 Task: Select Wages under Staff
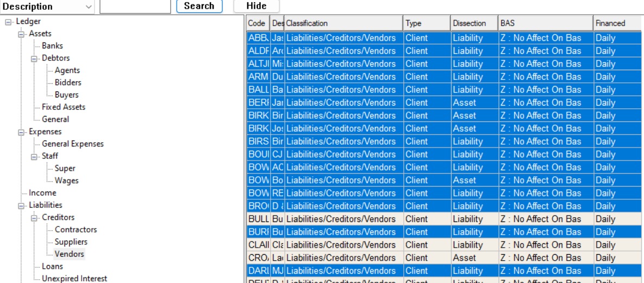(66, 181)
